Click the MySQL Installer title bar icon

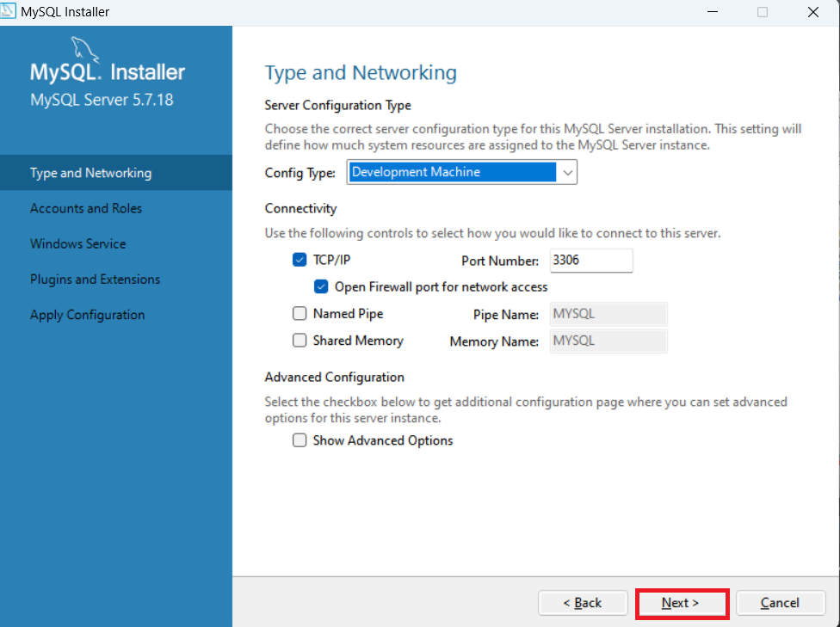click(x=8, y=10)
